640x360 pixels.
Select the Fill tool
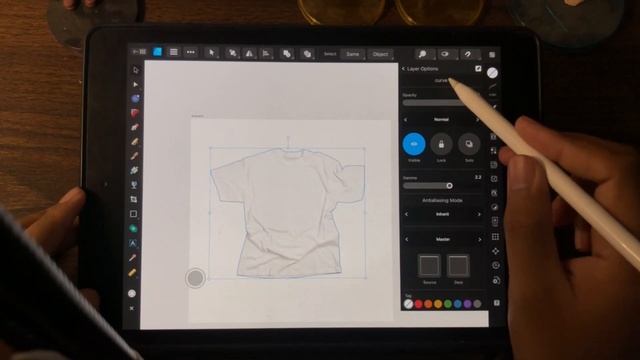click(134, 170)
